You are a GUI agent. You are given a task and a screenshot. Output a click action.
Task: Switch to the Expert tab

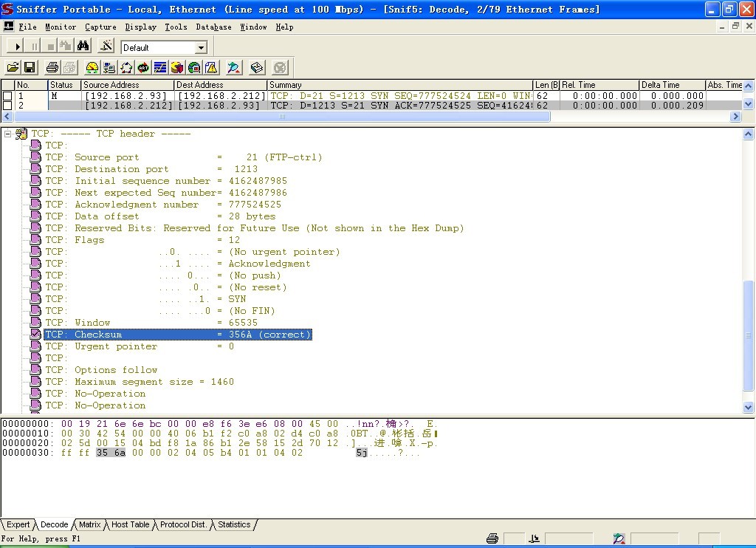tap(18, 524)
